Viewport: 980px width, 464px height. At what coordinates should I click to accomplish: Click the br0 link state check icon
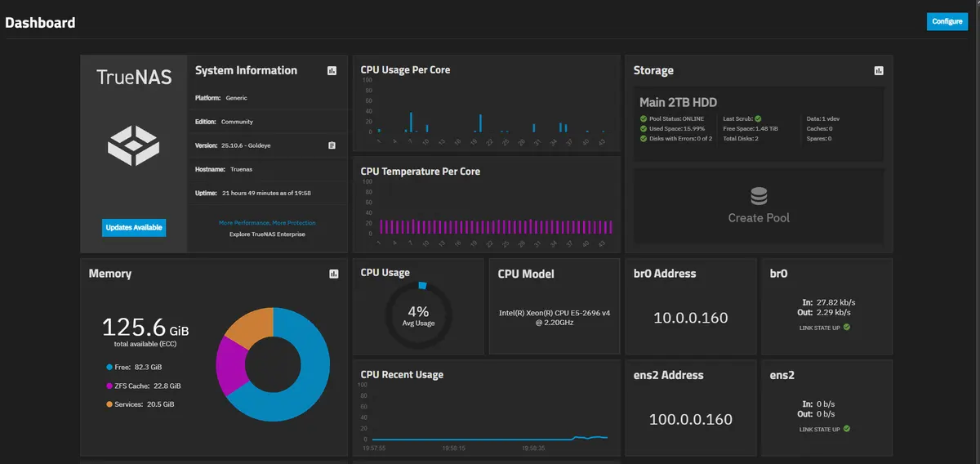pos(846,328)
